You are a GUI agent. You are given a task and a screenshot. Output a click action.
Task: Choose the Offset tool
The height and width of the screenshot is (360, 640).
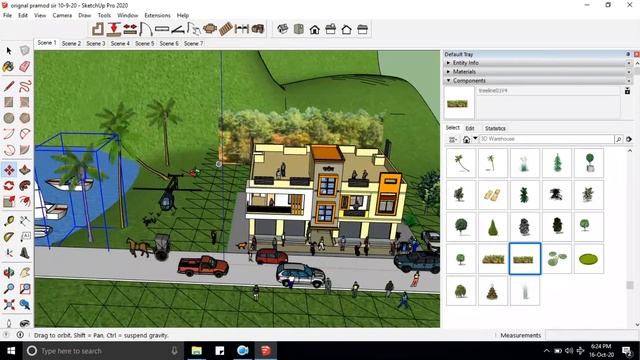pyautogui.click(x=24, y=201)
